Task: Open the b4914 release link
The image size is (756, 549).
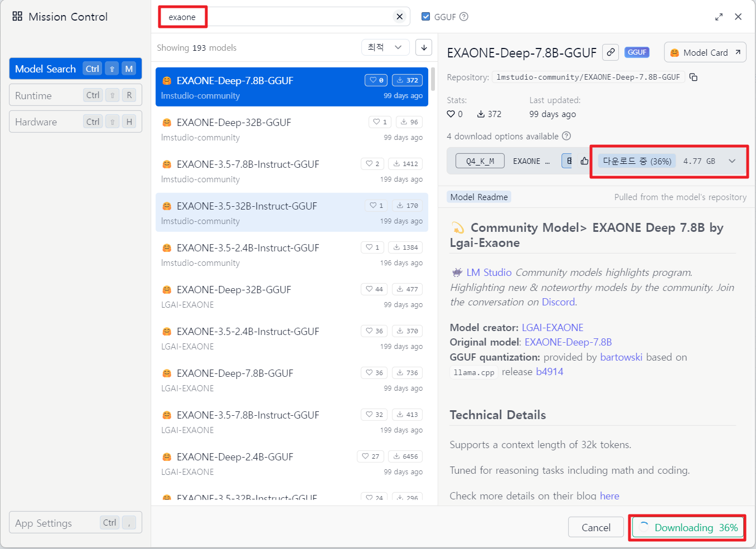Action: [x=549, y=371]
